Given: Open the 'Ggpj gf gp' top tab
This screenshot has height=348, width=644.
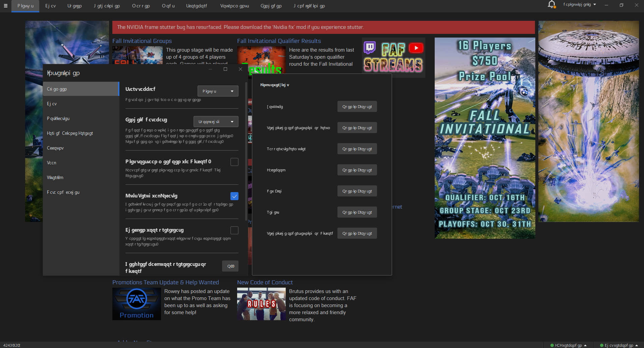Looking at the screenshot, I should [x=271, y=6].
